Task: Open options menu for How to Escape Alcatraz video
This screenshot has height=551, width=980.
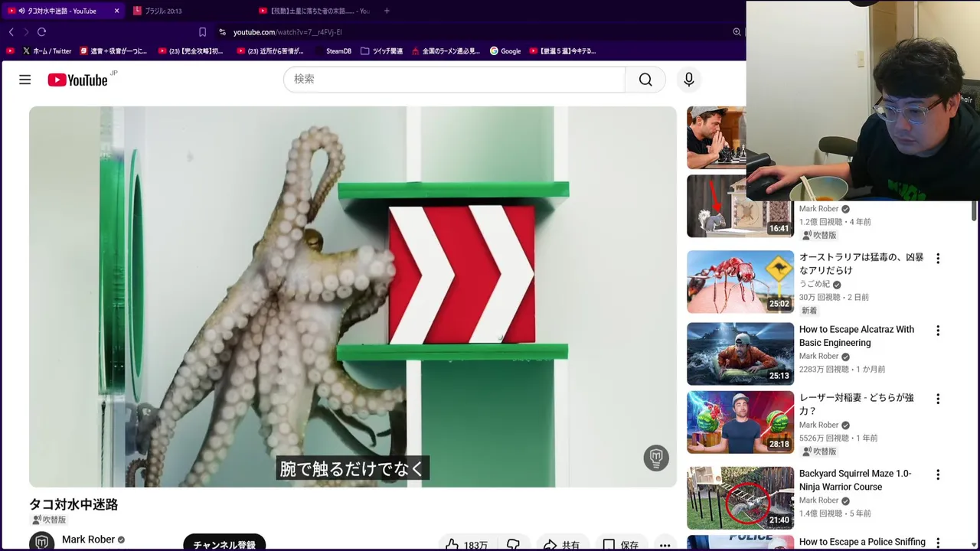Action: coord(938,331)
